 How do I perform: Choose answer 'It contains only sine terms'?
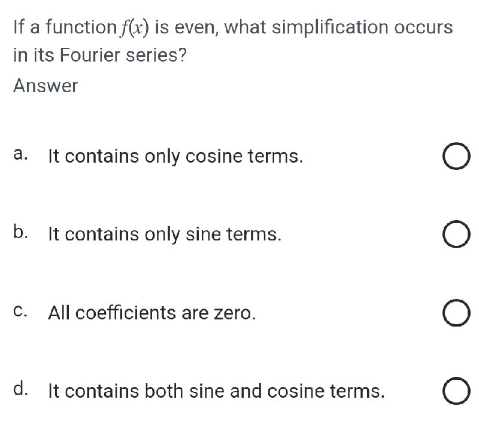456,234
